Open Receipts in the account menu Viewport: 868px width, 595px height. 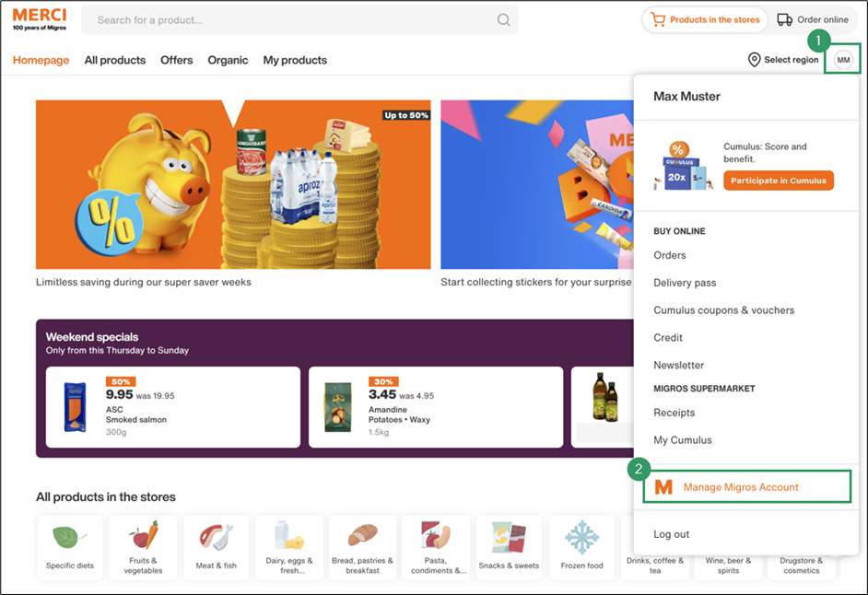coord(674,413)
